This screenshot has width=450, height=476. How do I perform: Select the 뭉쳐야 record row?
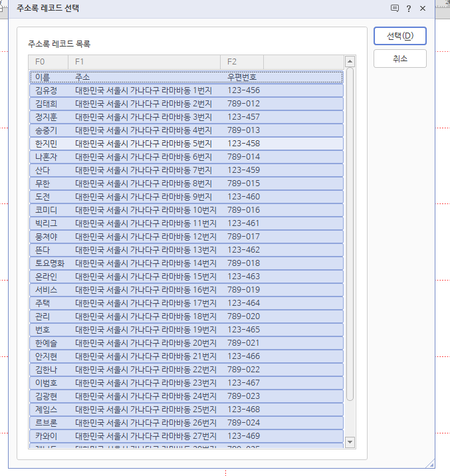186,237
